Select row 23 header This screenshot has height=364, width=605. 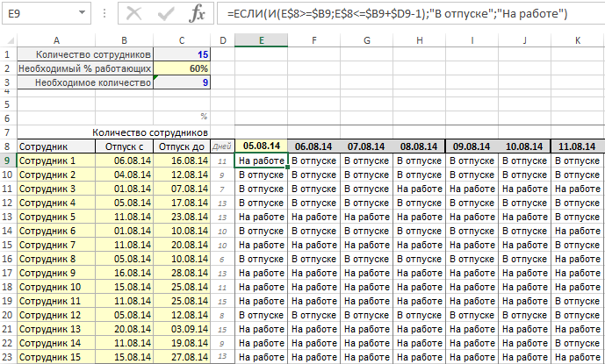pos(8,357)
